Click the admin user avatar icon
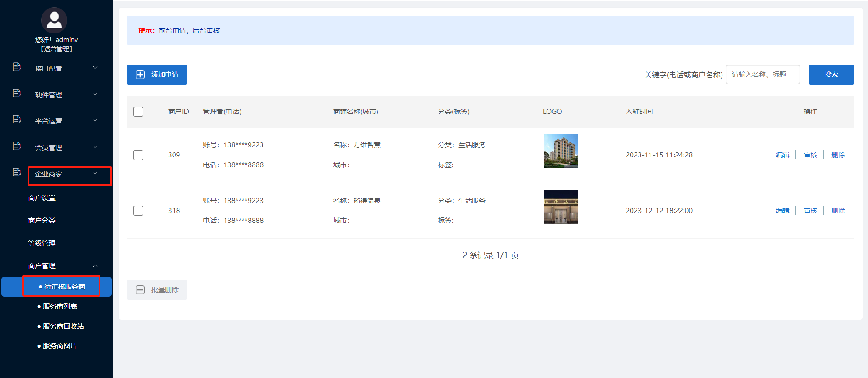868x378 pixels. point(54,20)
